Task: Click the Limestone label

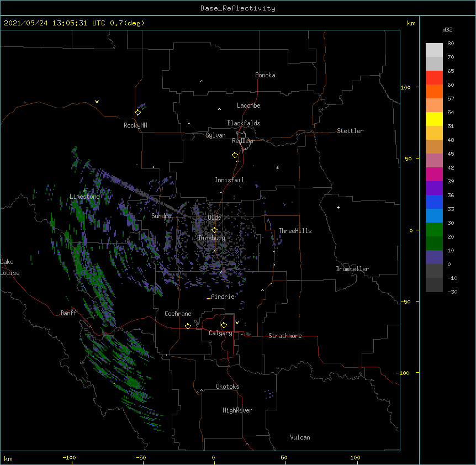Action: (x=84, y=197)
